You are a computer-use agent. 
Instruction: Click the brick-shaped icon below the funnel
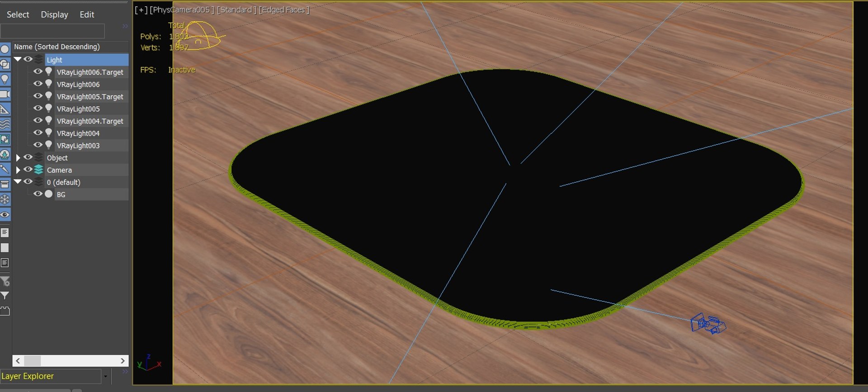[x=5, y=311]
